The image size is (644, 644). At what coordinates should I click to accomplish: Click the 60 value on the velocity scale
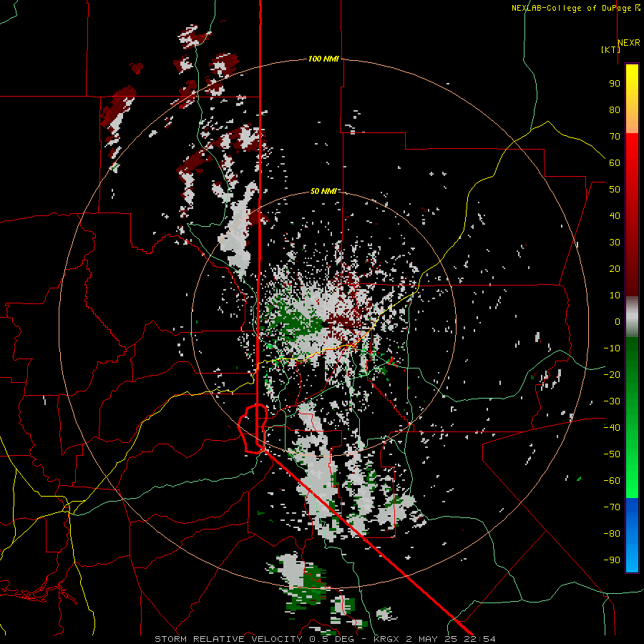coord(615,162)
